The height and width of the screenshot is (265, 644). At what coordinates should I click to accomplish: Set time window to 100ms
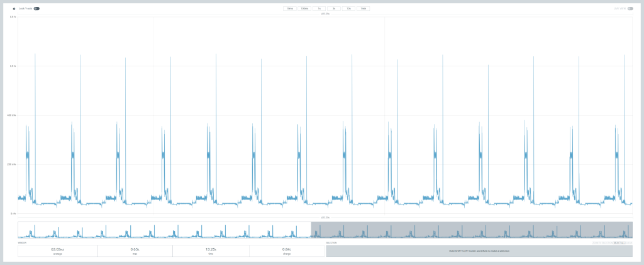tap(304, 9)
